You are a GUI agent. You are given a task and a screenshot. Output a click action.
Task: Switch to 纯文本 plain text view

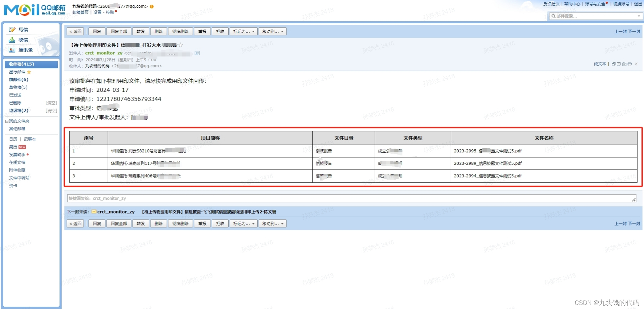pos(600,64)
